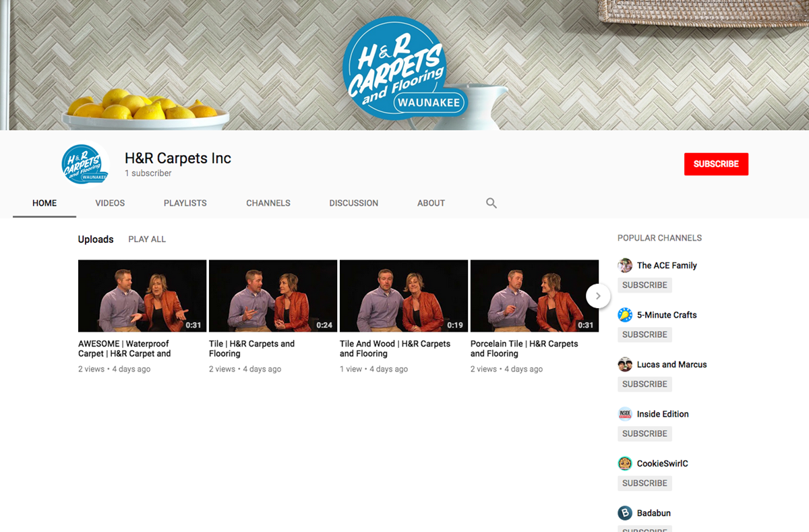Click the '1 subscriber' count text
This screenshot has height=532, width=809.
(x=148, y=173)
